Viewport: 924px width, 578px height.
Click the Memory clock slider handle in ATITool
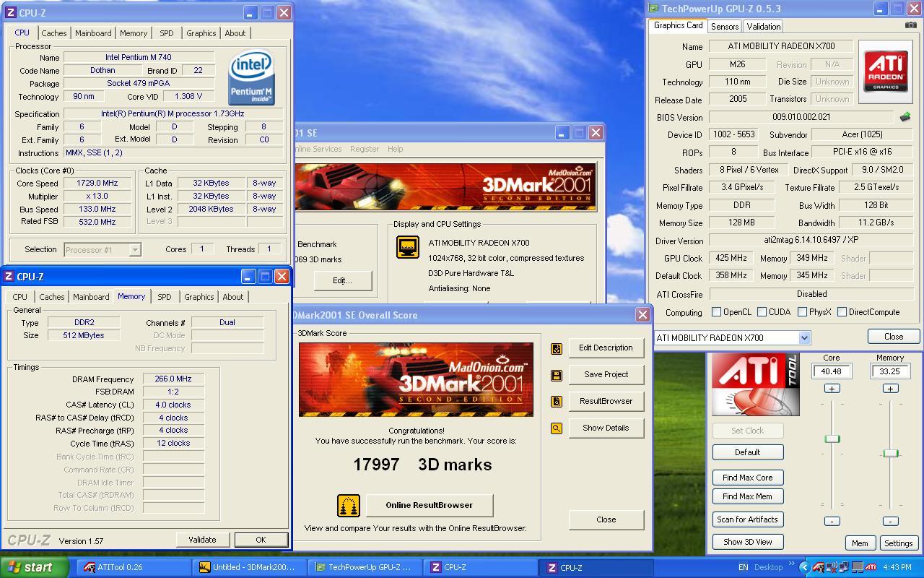890,453
